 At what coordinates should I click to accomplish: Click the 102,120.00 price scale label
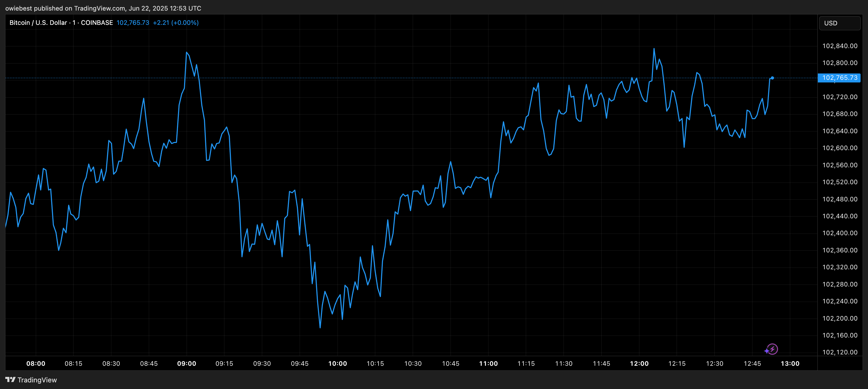(x=840, y=352)
